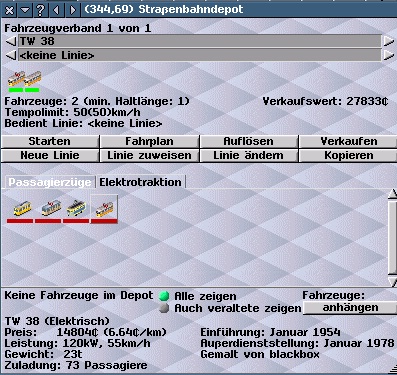
Task: Select next convoy with right arrow beside TW 38
Action: 388,41
